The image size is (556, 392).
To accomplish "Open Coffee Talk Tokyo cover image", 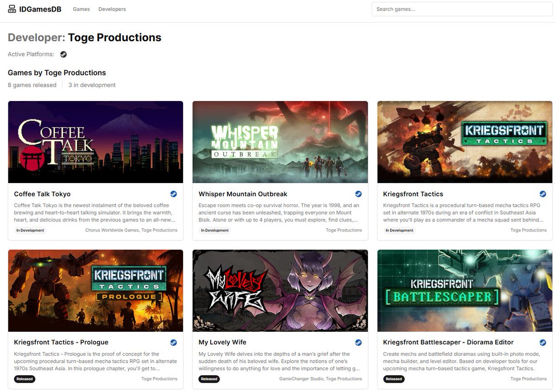I will (95, 142).
